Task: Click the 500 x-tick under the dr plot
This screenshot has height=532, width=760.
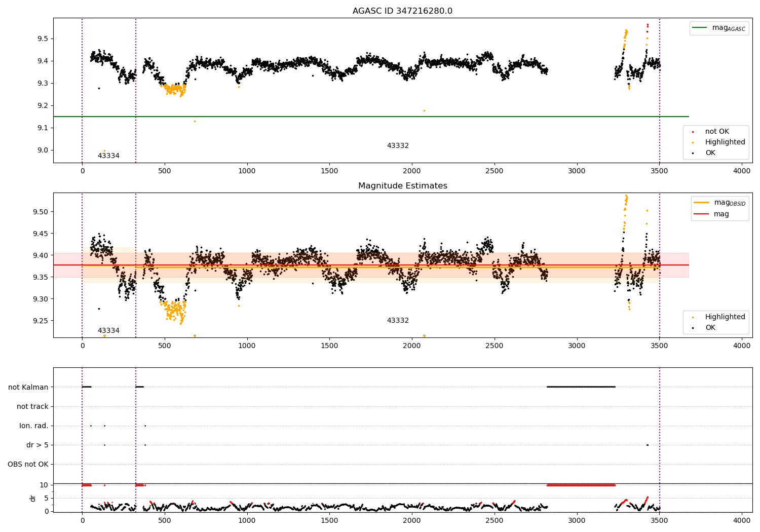Action: (x=165, y=521)
